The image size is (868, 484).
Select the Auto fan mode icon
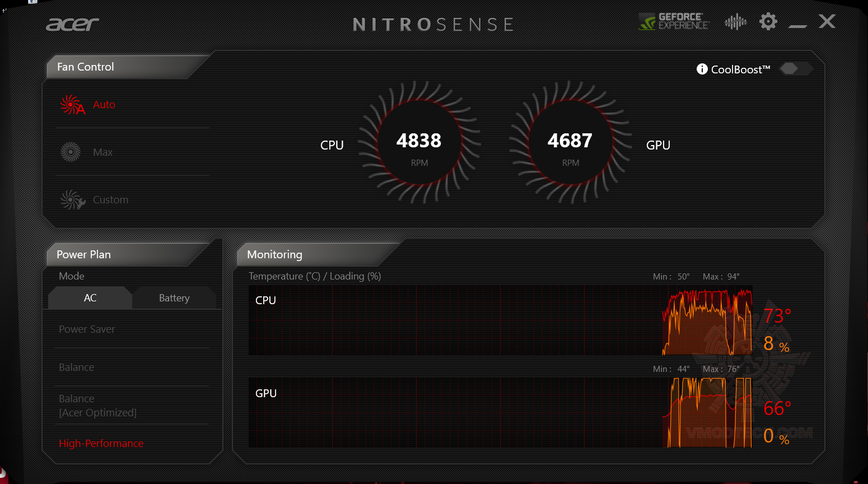tap(72, 105)
